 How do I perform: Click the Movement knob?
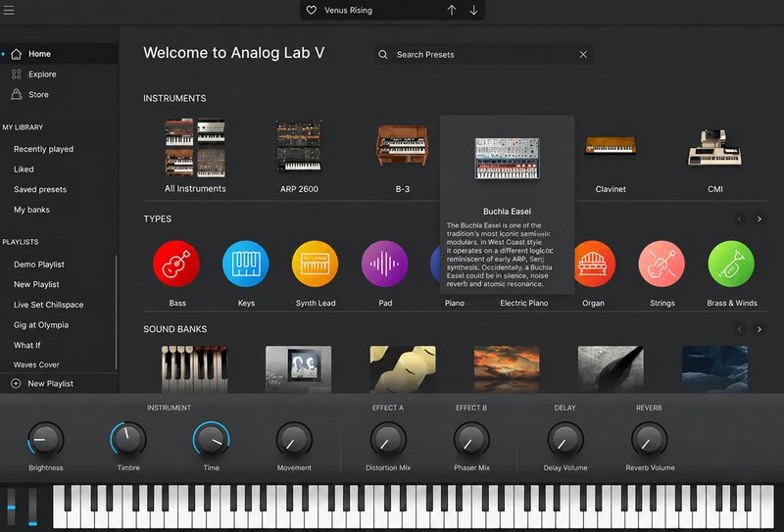(294, 440)
